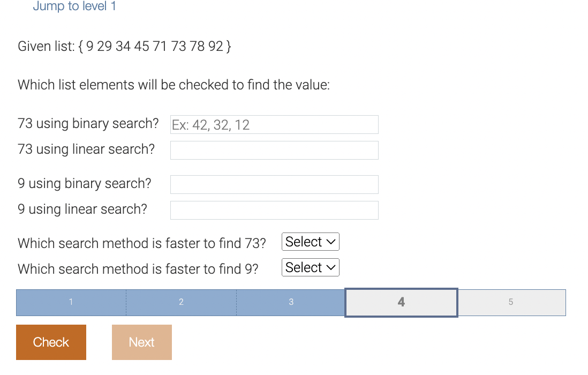Click the Next button
Screen dimensions: 588x375
coord(141,342)
